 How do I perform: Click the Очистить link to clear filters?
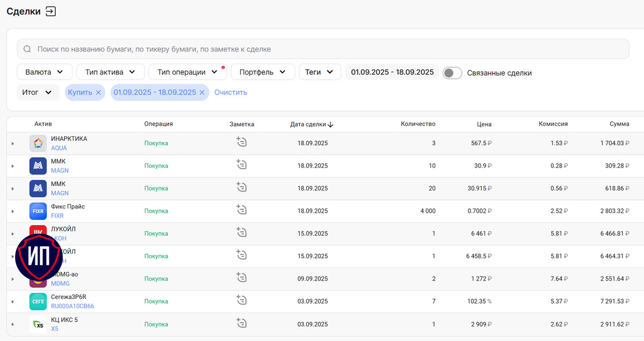pos(231,92)
